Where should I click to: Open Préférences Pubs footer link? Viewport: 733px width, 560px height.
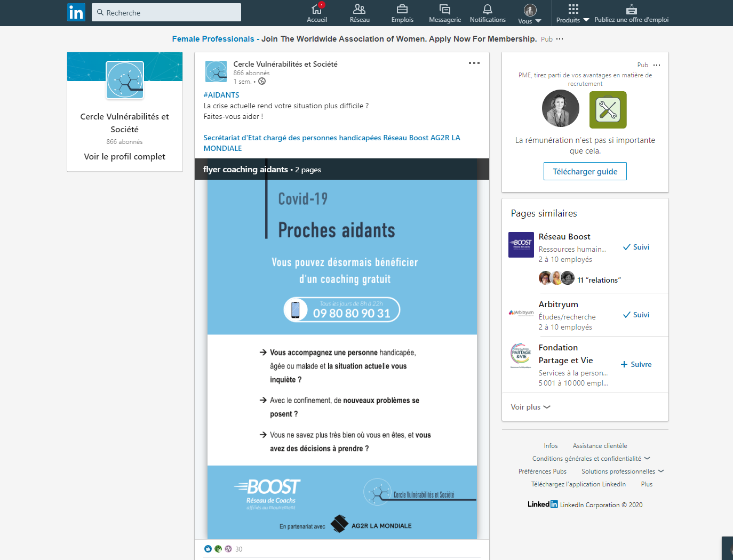pyautogui.click(x=543, y=471)
